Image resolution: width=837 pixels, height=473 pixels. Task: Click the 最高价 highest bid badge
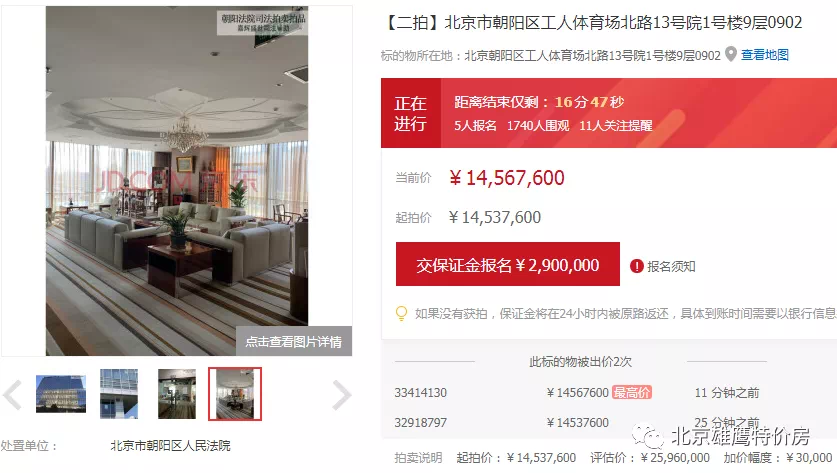632,392
